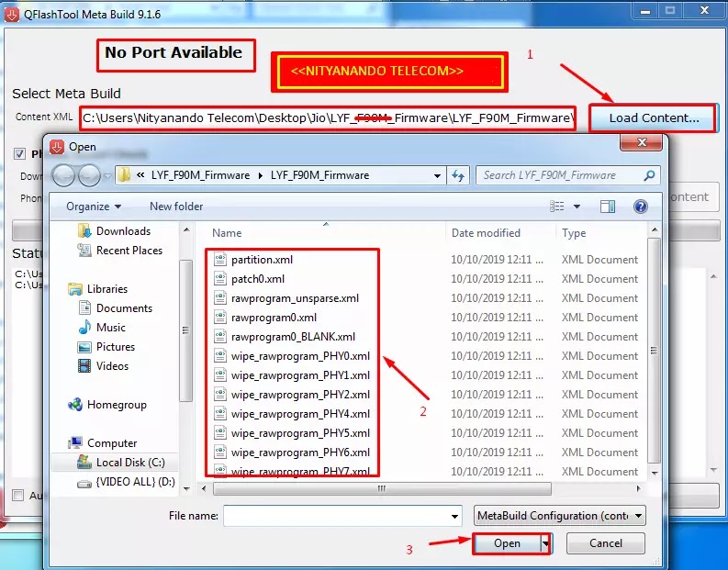Click the New folder button

point(176,207)
